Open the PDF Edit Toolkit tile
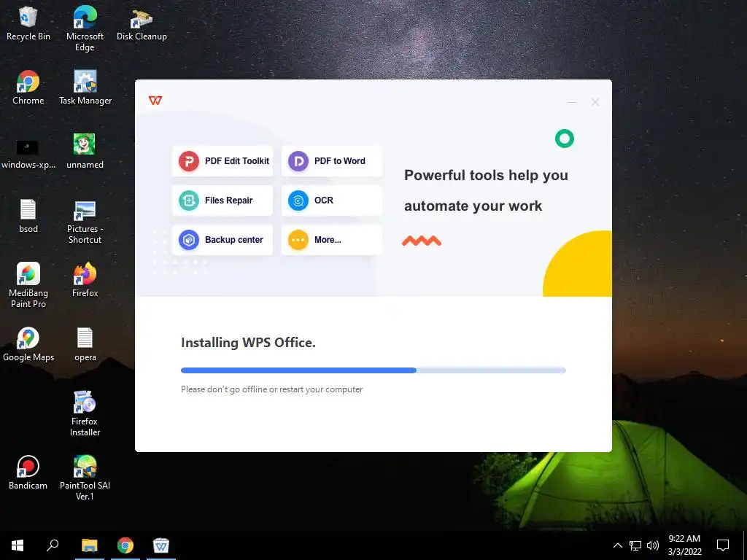747x560 pixels. point(222,161)
